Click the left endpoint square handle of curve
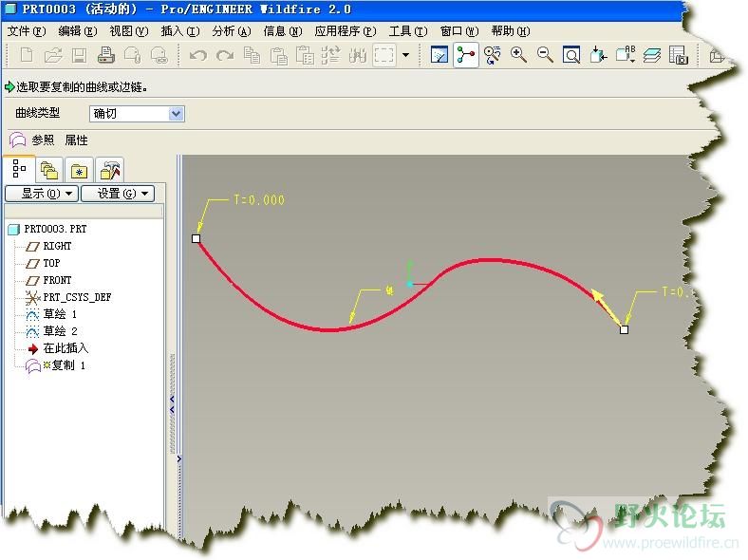This screenshot has height=560, width=748. 196,238
